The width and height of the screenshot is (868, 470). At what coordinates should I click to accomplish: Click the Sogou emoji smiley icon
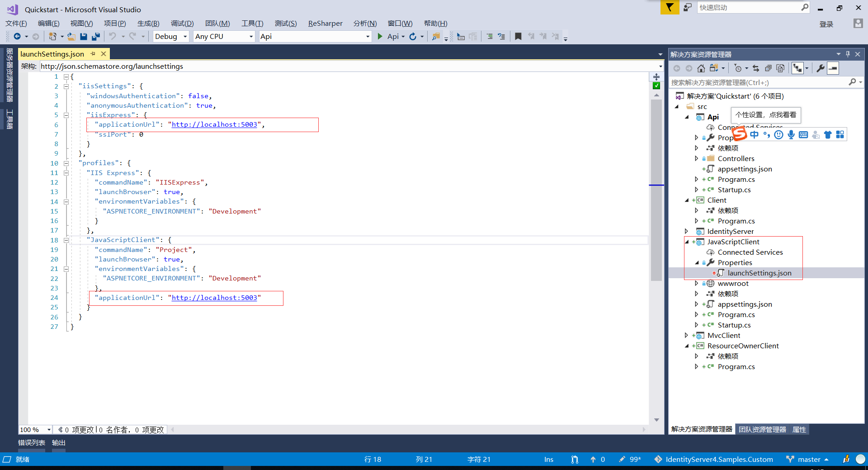point(778,135)
